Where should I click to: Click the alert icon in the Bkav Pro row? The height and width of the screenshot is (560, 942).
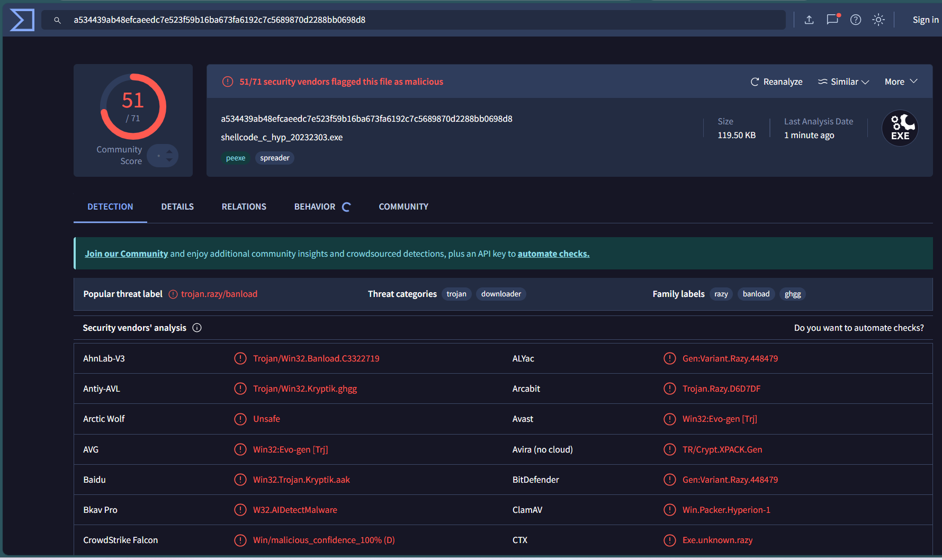tap(240, 510)
